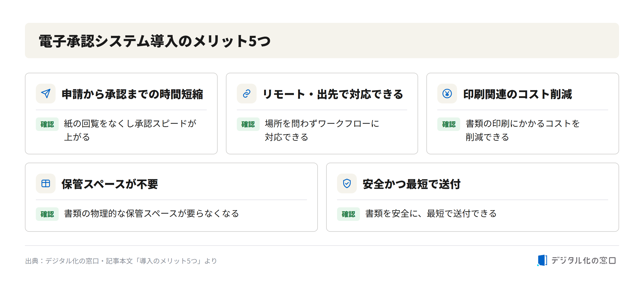644x291 pixels.
Task: Click the デジタル化の窓口 brand name text
Action: point(583,260)
